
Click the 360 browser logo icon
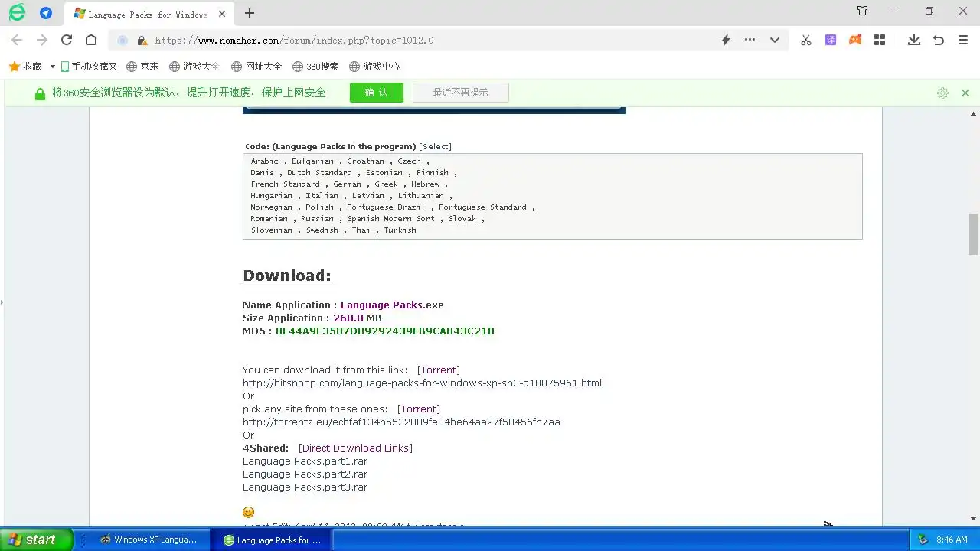tap(17, 12)
